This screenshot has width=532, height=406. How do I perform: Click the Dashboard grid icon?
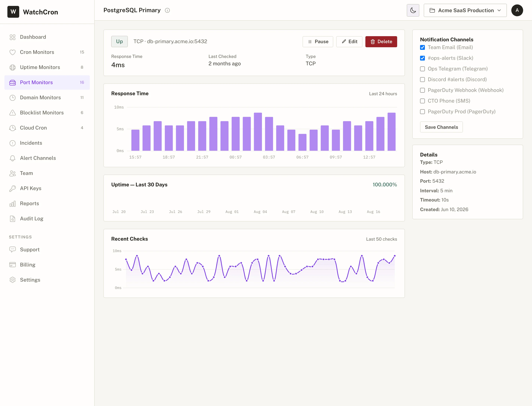point(13,37)
